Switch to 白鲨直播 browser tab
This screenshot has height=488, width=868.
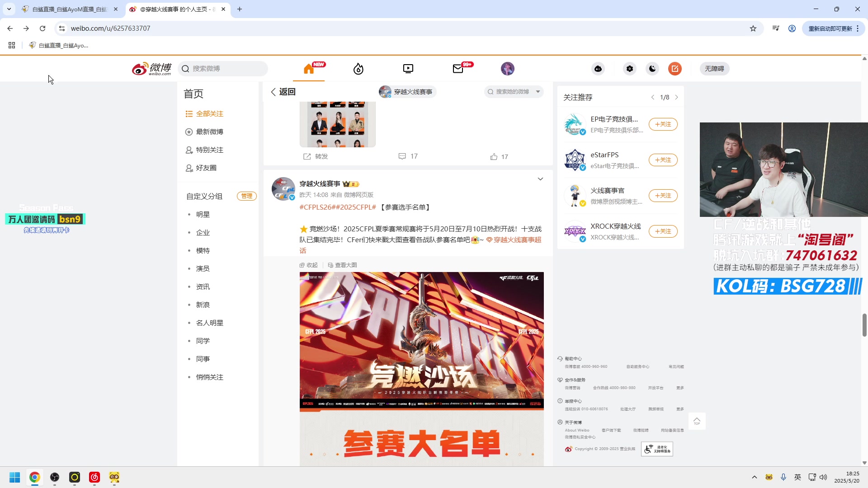(70, 9)
